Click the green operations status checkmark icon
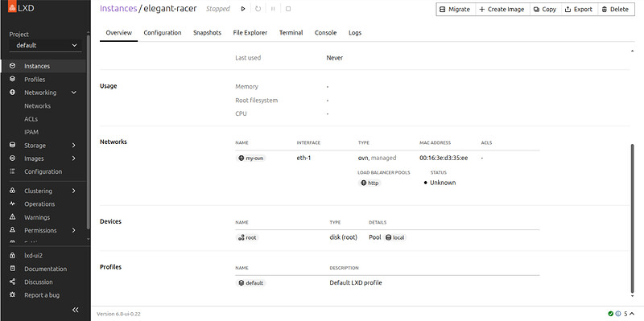This screenshot has height=321, width=644. [x=611, y=314]
